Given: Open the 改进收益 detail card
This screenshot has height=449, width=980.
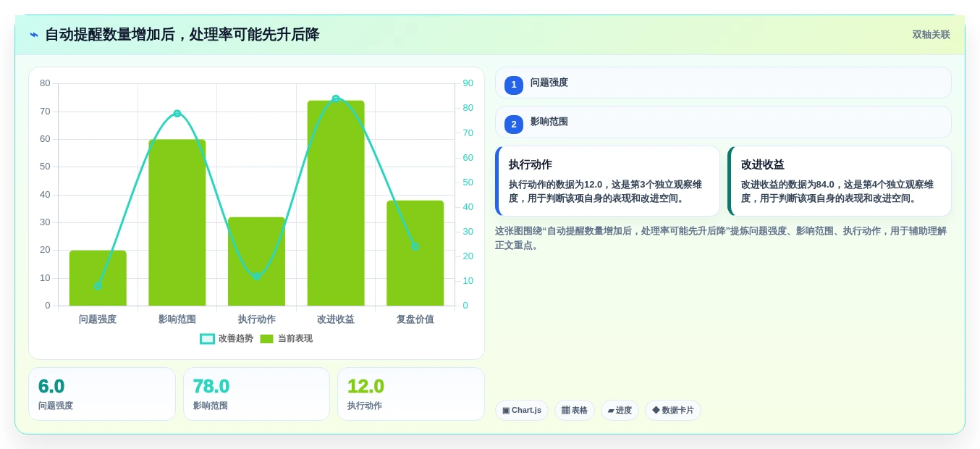Looking at the screenshot, I should pyautogui.click(x=840, y=181).
